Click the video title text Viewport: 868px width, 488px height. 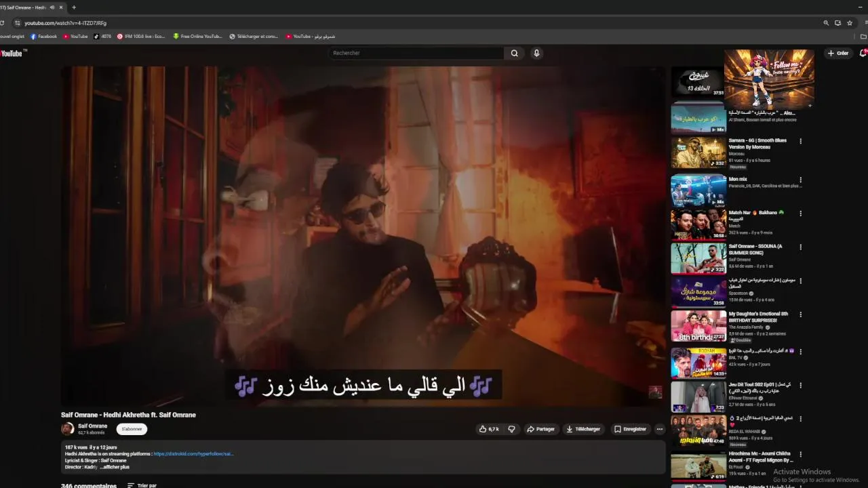pyautogui.click(x=128, y=415)
